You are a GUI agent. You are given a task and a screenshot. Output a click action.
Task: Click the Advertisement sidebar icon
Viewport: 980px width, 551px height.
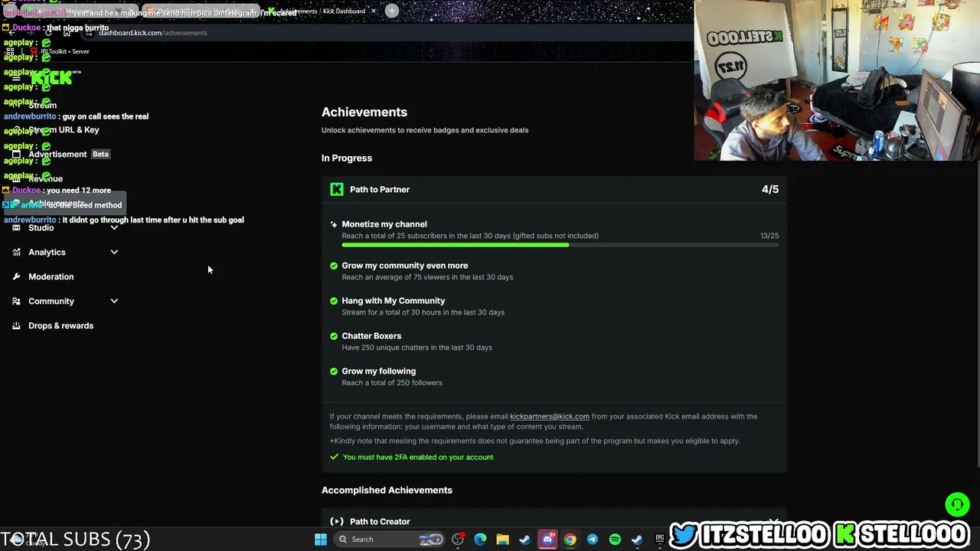point(16,154)
